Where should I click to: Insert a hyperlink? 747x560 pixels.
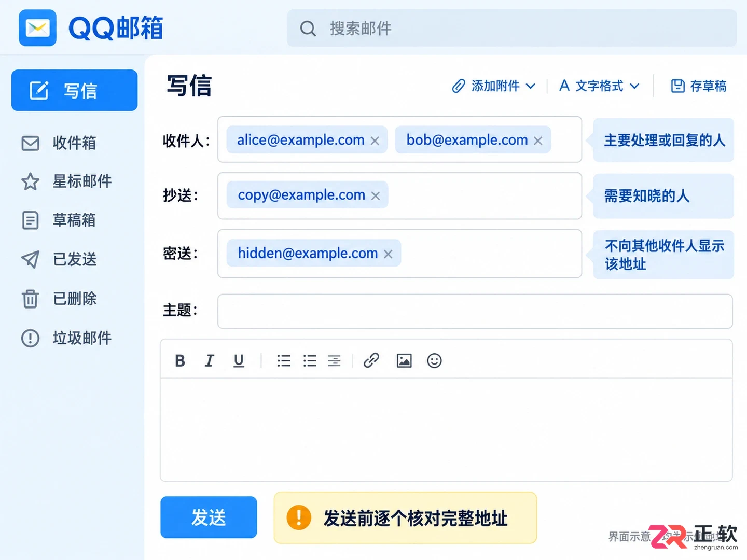tap(371, 360)
